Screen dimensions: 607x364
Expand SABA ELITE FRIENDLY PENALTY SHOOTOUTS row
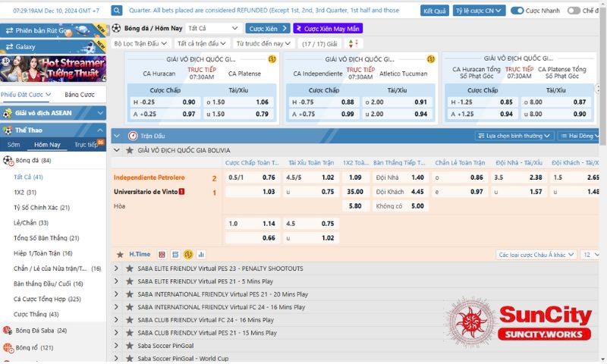[116, 268]
